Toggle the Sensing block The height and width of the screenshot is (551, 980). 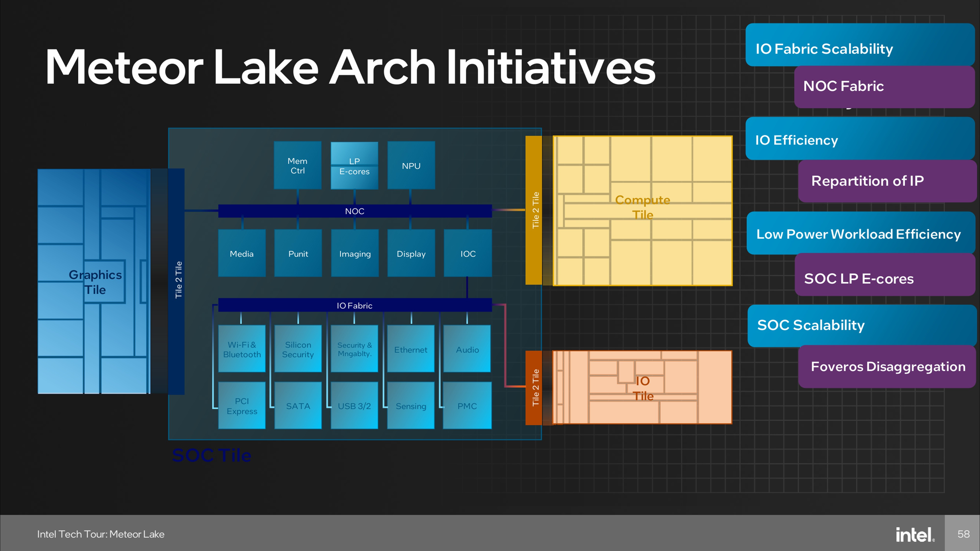point(410,406)
